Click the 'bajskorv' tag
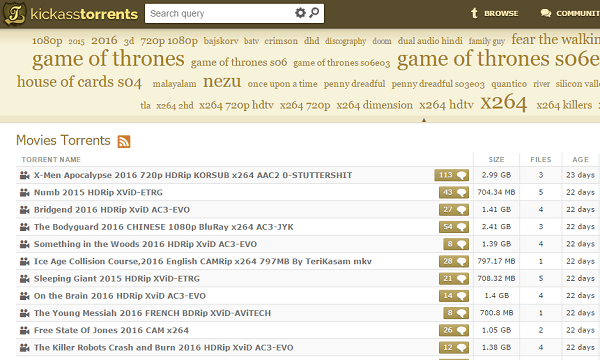 (x=221, y=41)
